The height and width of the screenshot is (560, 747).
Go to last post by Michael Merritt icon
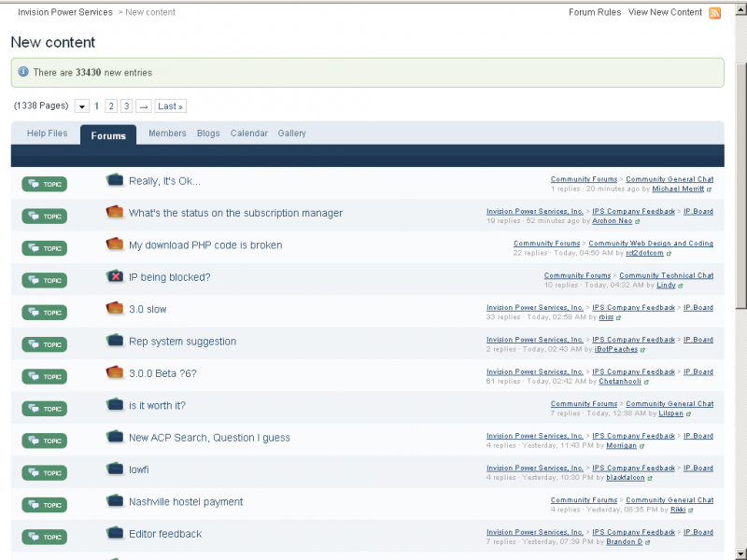tap(709, 189)
